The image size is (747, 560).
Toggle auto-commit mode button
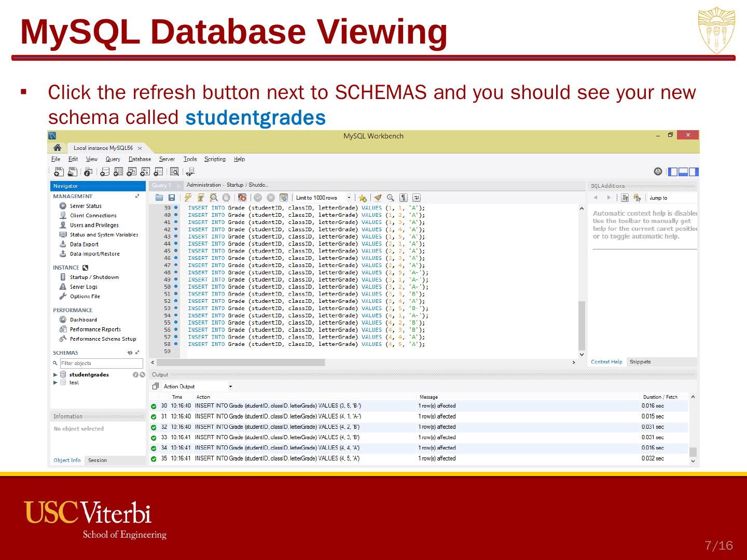point(284,198)
